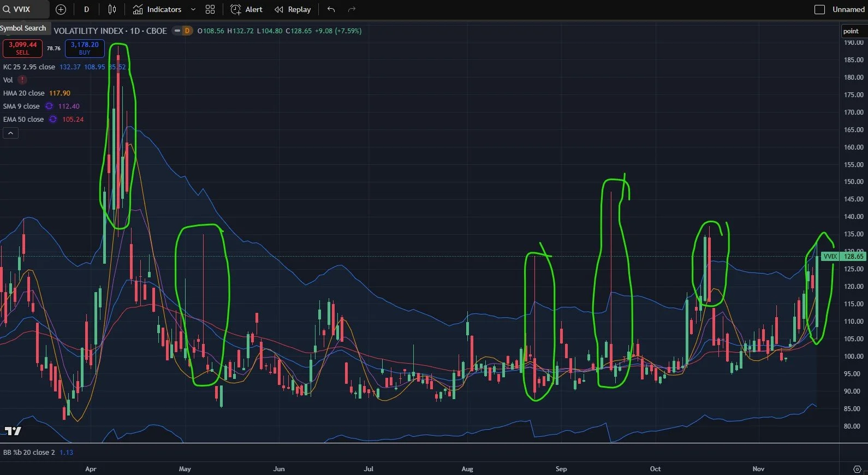Click the 150.00 price scale value
Screen dimensions: 868x475
click(x=854, y=182)
